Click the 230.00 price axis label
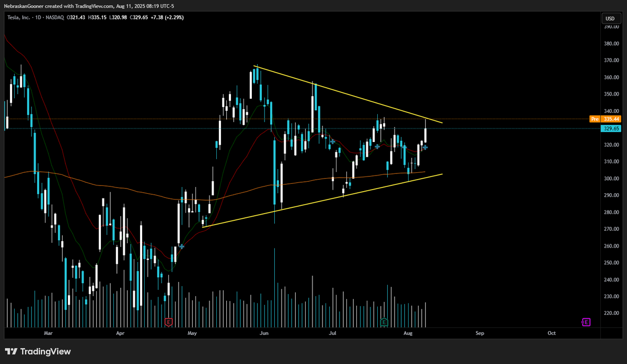Screen dimensions: 627x364 (x=611, y=296)
